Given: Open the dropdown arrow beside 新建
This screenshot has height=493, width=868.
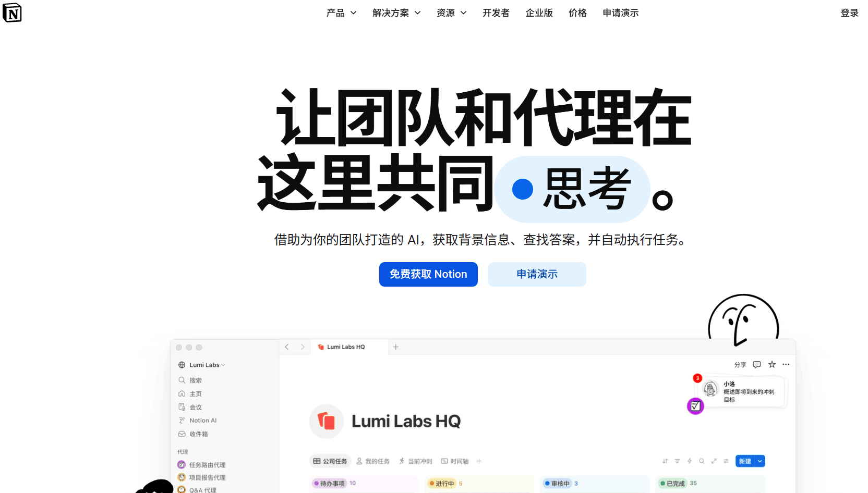Looking at the screenshot, I should point(760,461).
